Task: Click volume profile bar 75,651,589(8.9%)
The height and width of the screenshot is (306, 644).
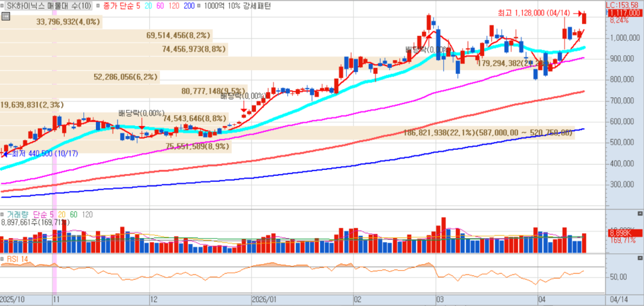Action: tap(115, 146)
